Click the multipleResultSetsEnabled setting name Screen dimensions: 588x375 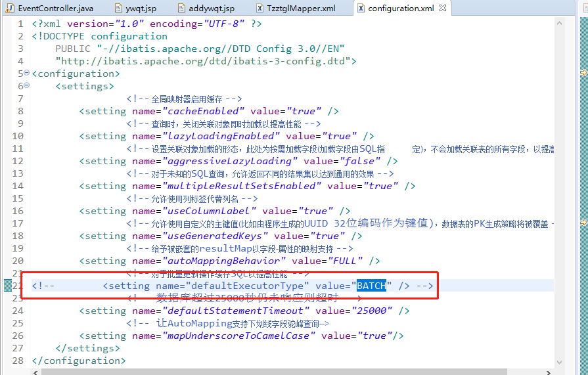point(242,186)
